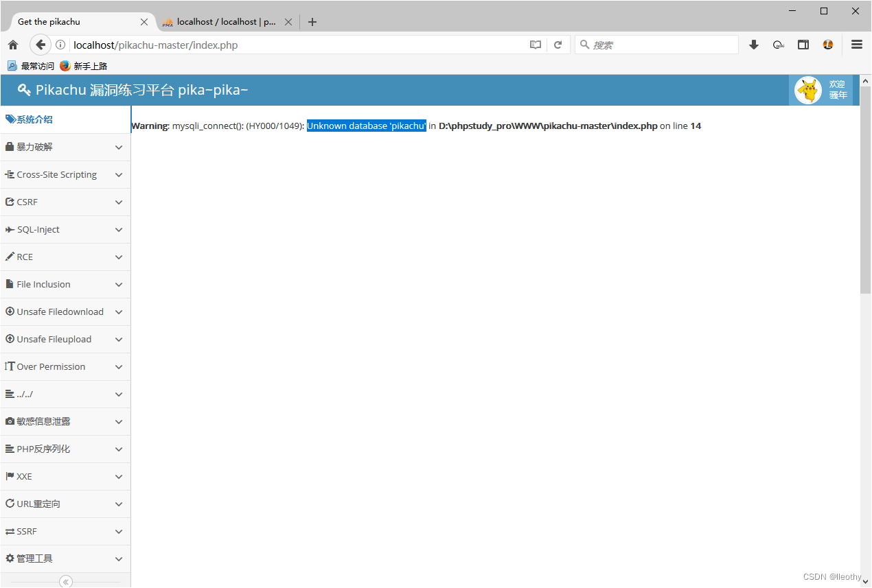The image size is (872, 588).
Task: Click the key logo in Pikachu header
Action: coord(24,90)
